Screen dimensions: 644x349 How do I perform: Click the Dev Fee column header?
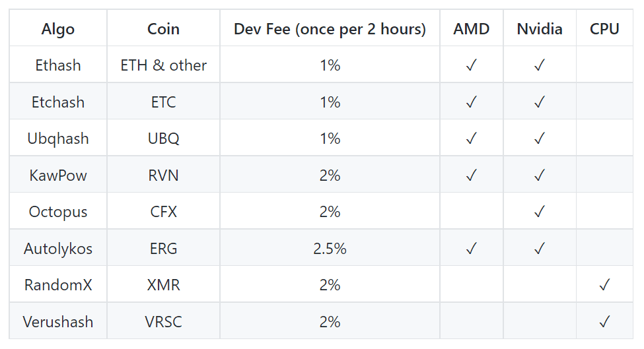[x=330, y=29]
